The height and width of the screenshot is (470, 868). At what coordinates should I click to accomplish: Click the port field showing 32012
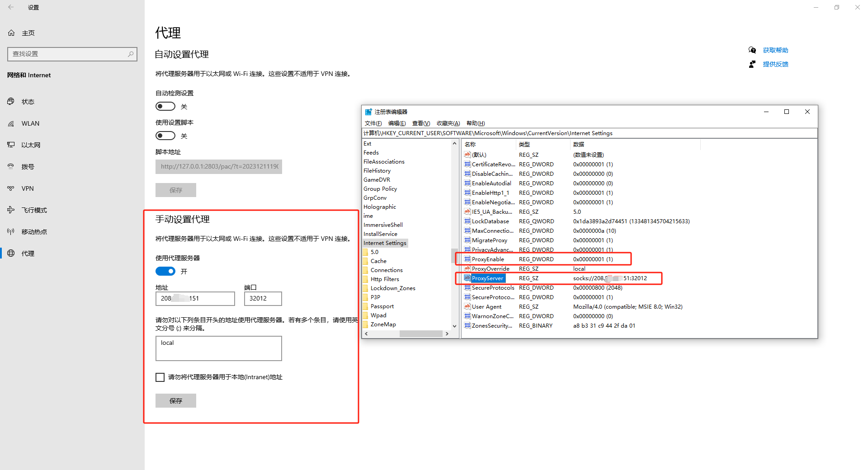(263, 299)
